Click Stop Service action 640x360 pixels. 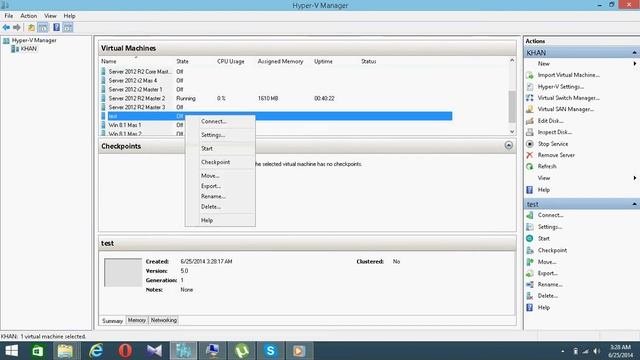pos(553,144)
